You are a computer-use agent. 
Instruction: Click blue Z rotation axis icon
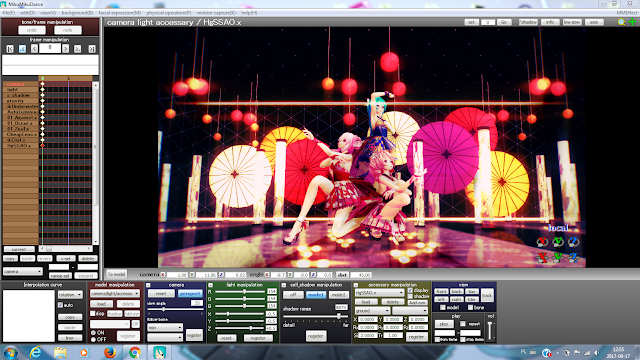point(573,242)
